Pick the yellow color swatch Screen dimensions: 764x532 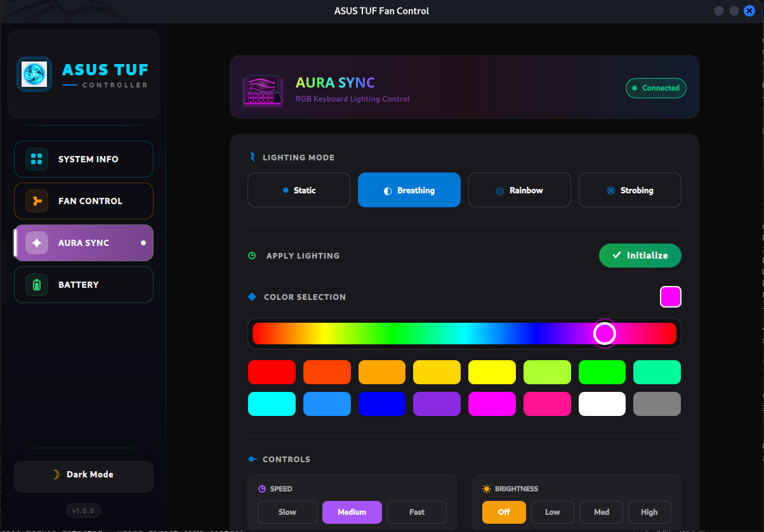[492, 372]
